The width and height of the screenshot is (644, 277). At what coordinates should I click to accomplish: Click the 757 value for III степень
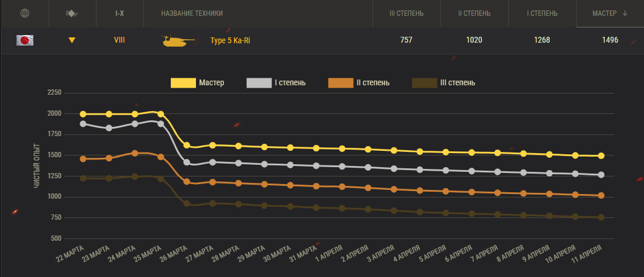tap(406, 40)
